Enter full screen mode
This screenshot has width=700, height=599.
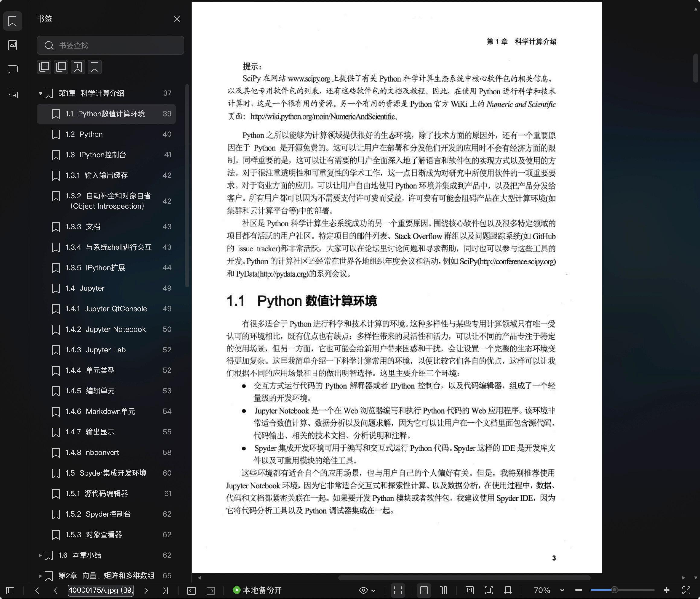click(686, 590)
